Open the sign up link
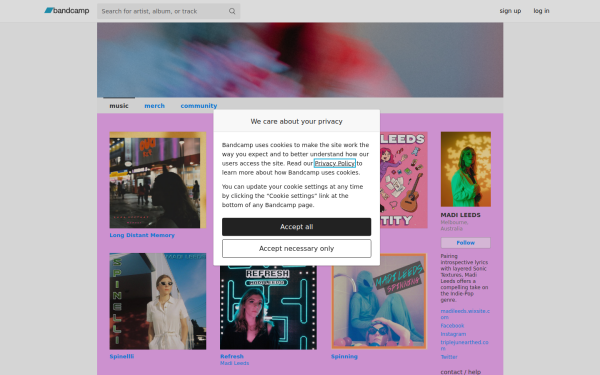 click(x=510, y=11)
